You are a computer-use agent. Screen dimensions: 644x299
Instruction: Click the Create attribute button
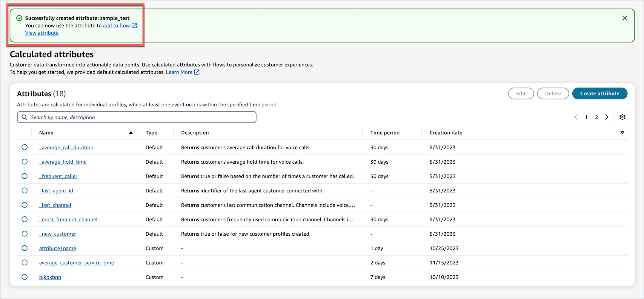pos(600,94)
